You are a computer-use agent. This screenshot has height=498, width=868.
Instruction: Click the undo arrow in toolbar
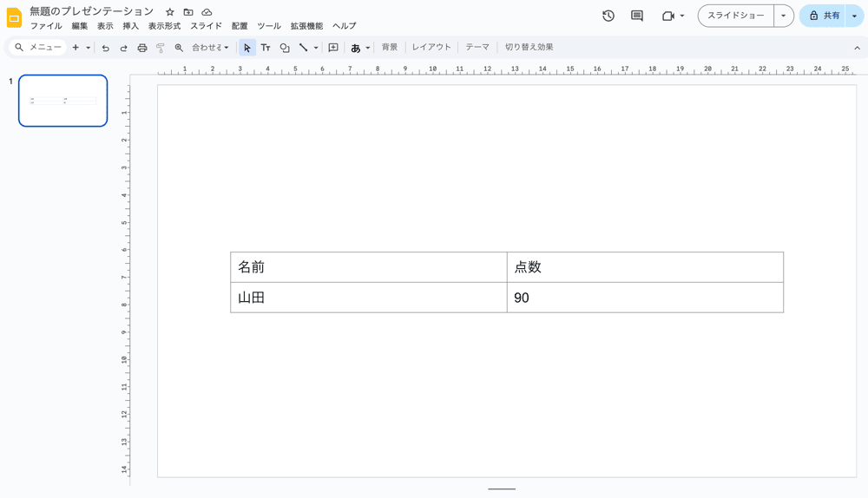(105, 48)
